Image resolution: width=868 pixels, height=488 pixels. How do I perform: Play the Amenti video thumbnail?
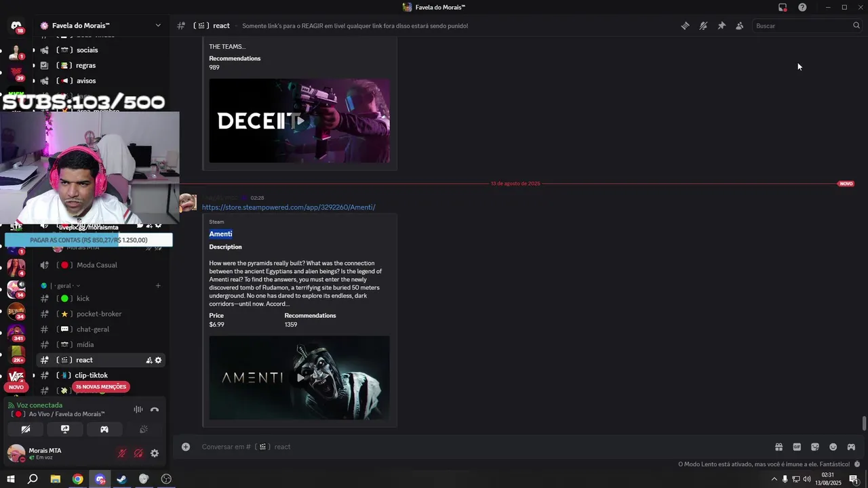click(x=299, y=378)
